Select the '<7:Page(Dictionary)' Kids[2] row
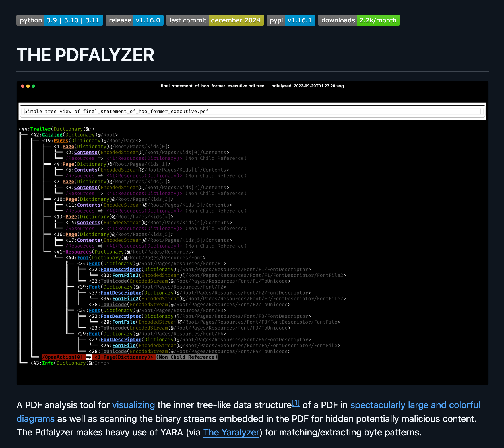 click(112, 182)
